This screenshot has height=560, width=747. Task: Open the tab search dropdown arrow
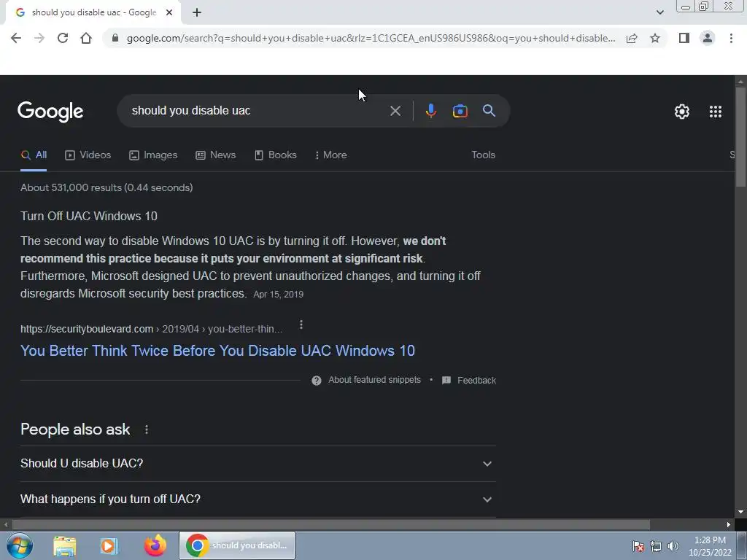tap(659, 12)
